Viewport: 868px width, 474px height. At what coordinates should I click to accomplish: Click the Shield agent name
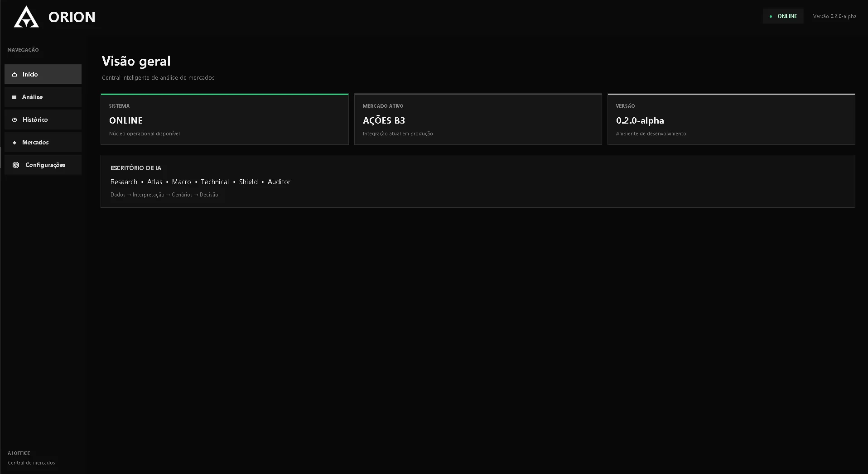pos(248,182)
